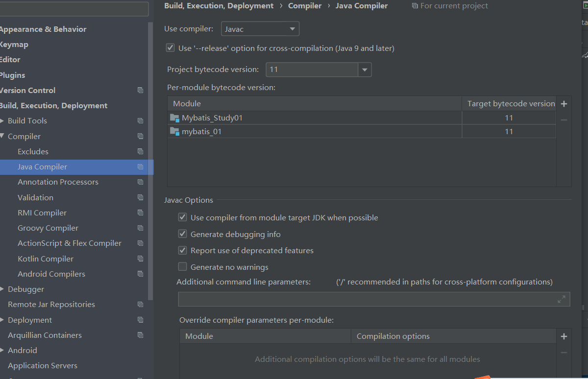Select Version Control settings
Image resolution: width=588 pixels, height=379 pixels.
pyautogui.click(x=27, y=90)
